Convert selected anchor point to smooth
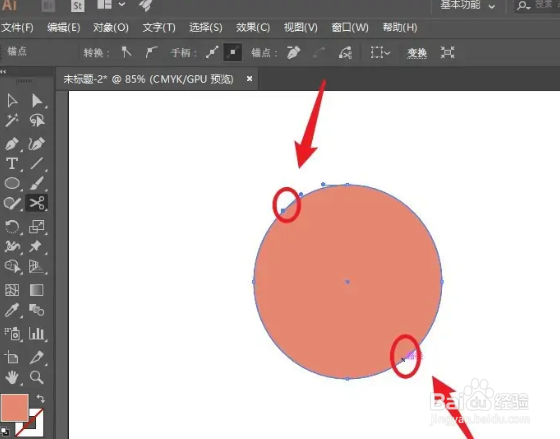560x439 pixels. 151,52
